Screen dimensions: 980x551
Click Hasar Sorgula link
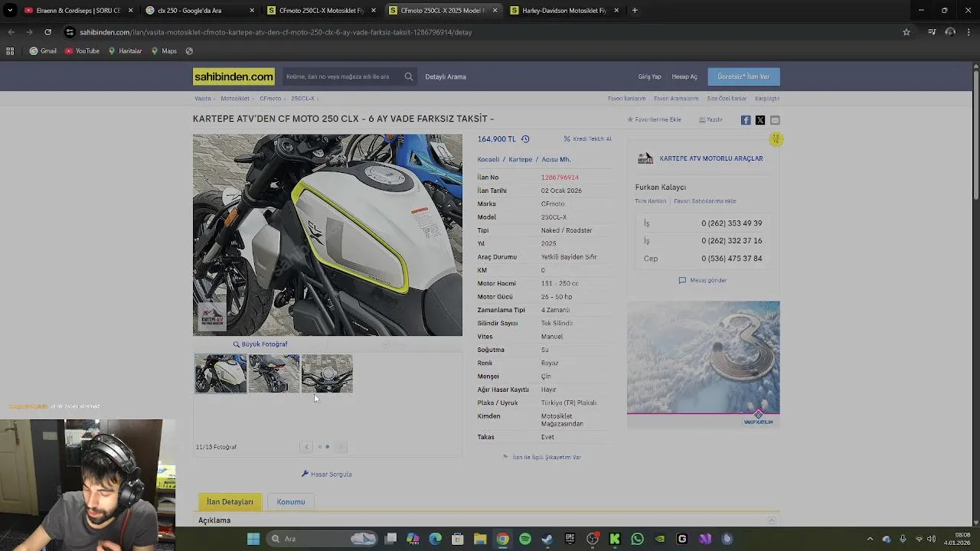coord(327,474)
